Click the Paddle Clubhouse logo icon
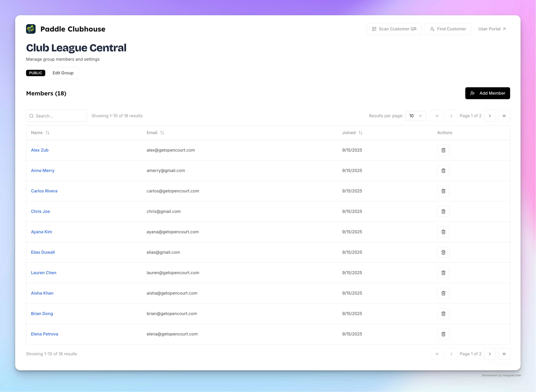The image size is (536, 392). pos(31,29)
